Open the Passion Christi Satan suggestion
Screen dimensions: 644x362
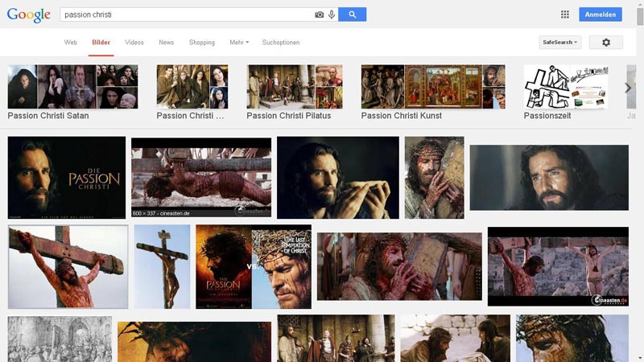click(x=72, y=93)
